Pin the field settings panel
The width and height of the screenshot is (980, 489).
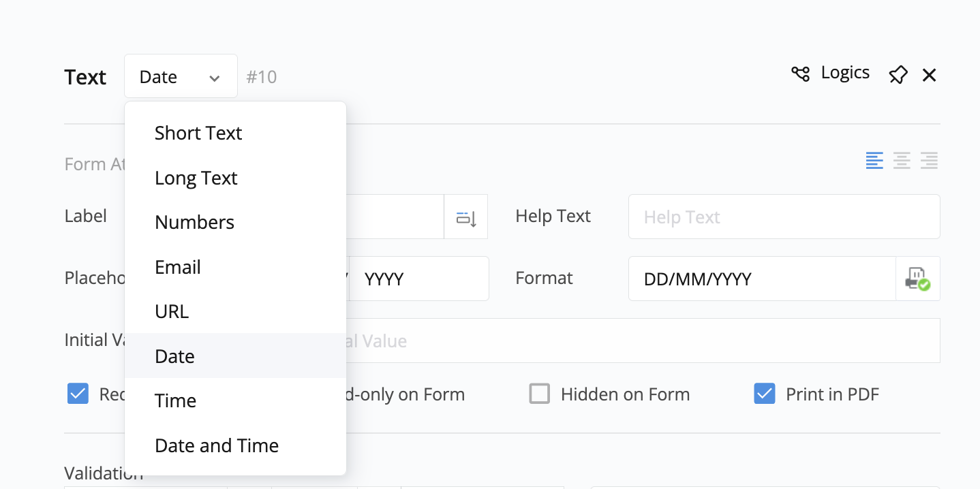[x=898, y=75]
